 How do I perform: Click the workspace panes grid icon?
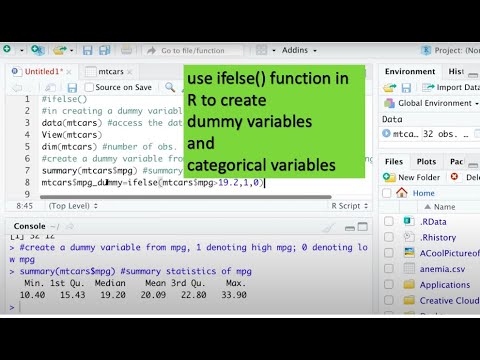point(261,50)
